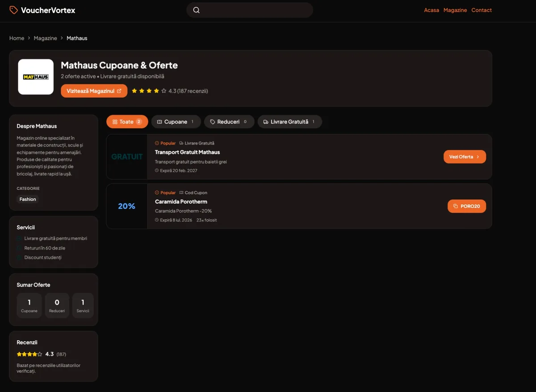Click the 4.3 (187 recenzii) rating text
The image size is (536, 392).
coord(188,91)
